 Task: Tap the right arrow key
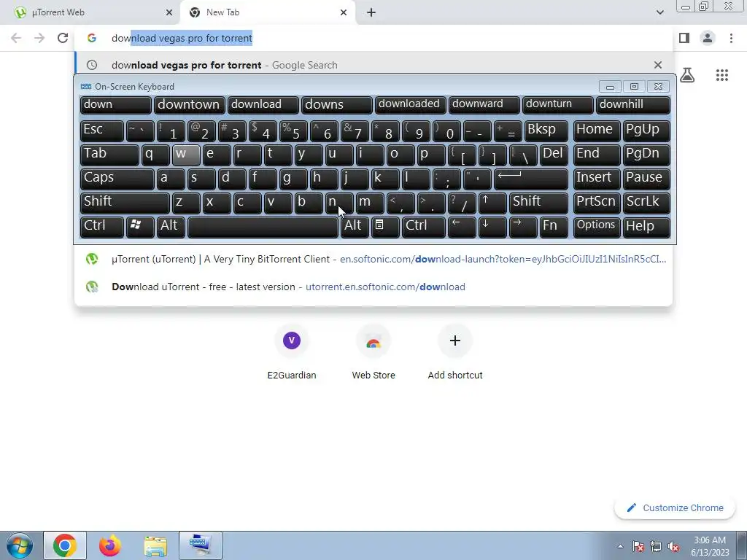coord(523,227)
